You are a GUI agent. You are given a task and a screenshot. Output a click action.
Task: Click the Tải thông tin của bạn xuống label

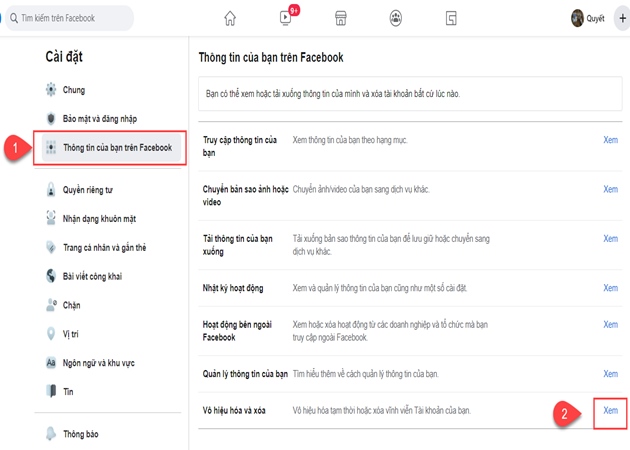tap(237, 245)
